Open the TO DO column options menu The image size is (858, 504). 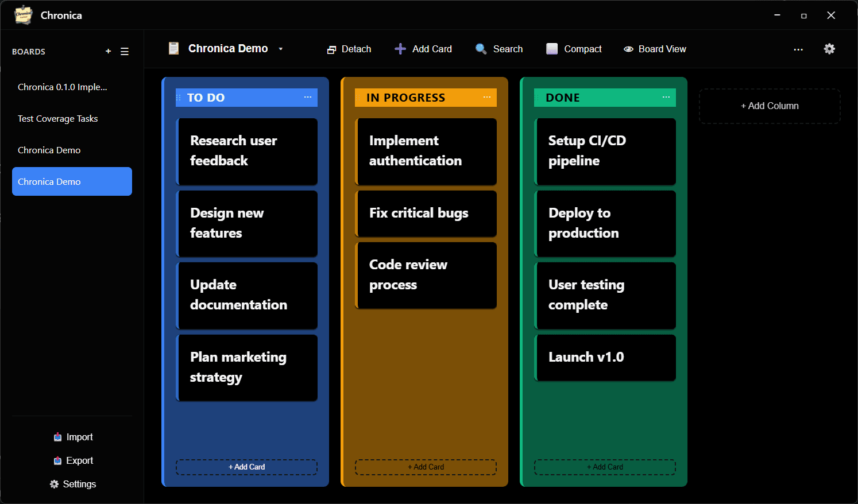click(x=308, y=98)
